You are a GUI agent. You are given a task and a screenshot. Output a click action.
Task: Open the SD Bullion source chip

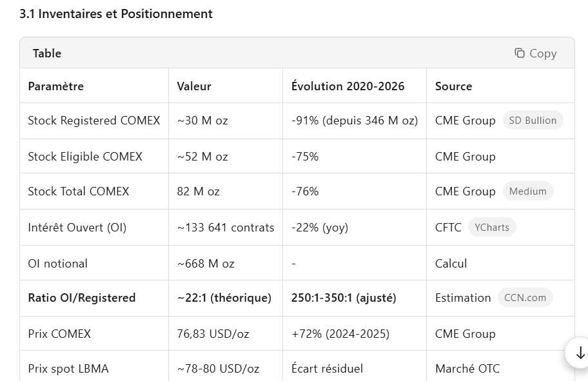coord(532,121)
